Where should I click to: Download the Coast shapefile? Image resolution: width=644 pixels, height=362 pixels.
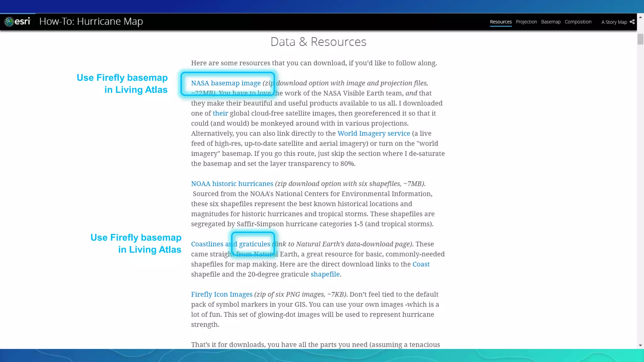coord(421,264)
